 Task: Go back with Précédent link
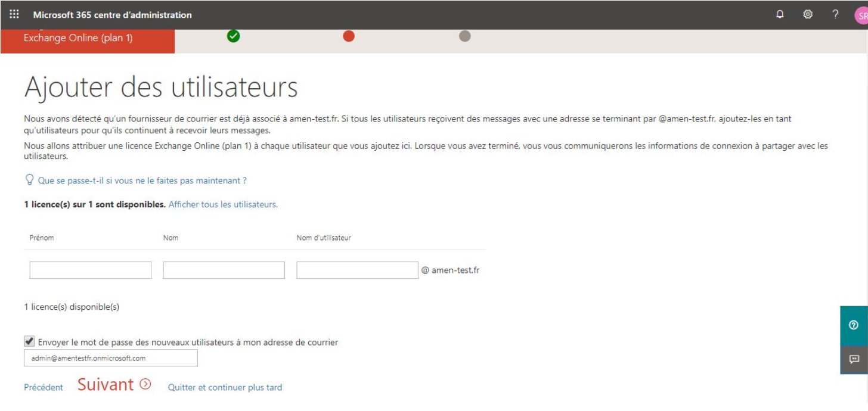[x=44, y=387]
